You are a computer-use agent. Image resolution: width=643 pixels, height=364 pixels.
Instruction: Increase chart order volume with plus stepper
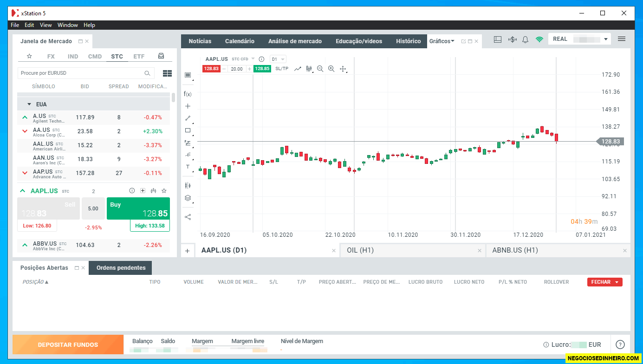(x=249, y=69)
